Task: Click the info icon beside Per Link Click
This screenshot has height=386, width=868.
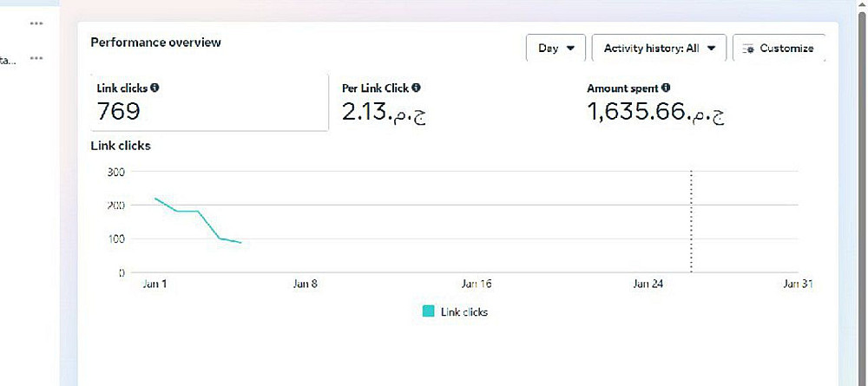Action: [x=417, y=88]
